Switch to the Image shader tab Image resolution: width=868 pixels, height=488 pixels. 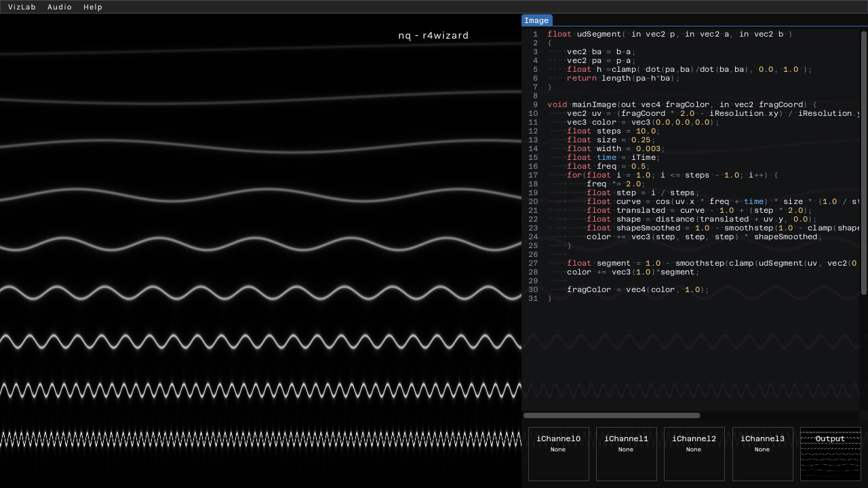tap(537, 20)
